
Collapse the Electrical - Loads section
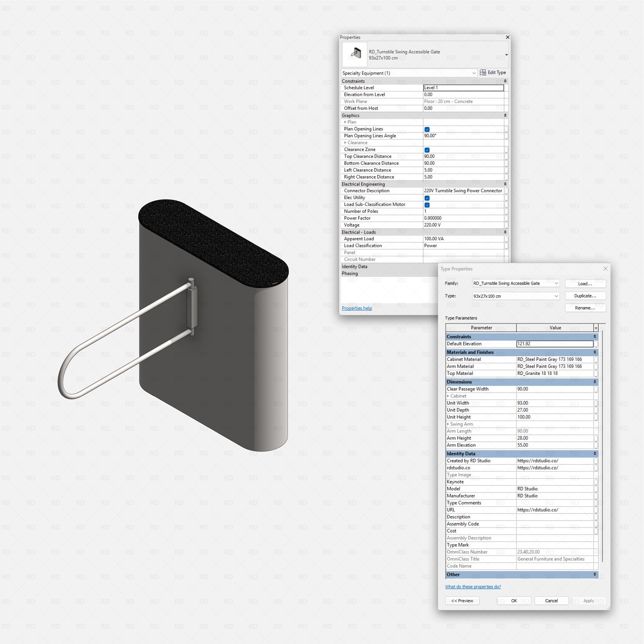[505, 232]
